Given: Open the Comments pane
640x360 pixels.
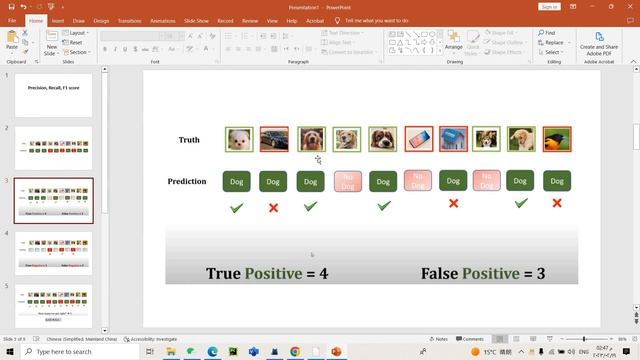Looking at the screenshot, I should (469, 339).
